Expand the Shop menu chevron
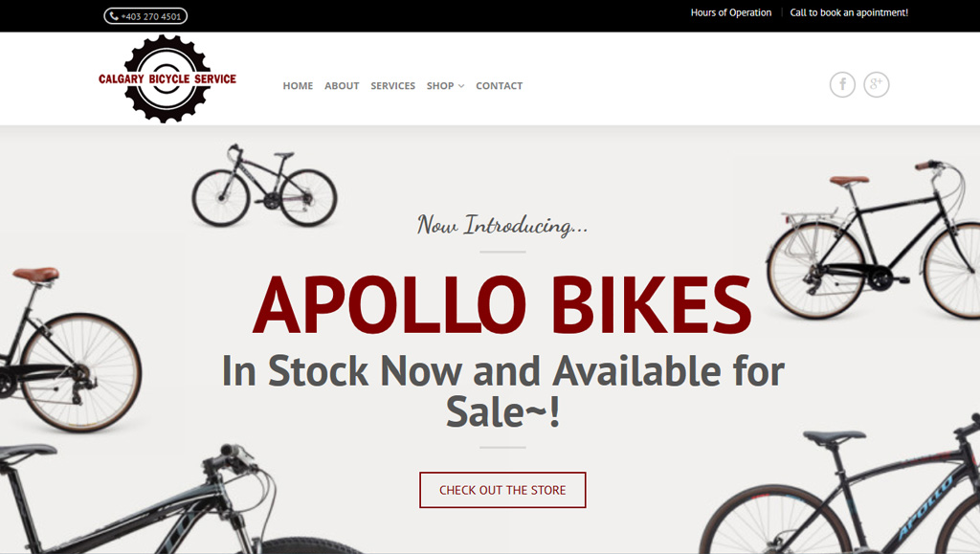 coord(461,86)
